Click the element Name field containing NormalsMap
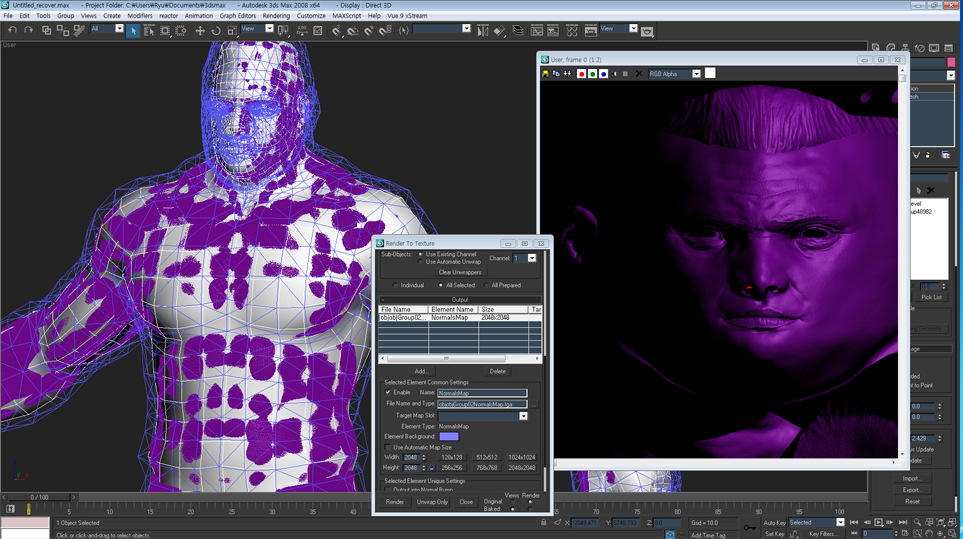963x539 pixels. coord(482,393)
